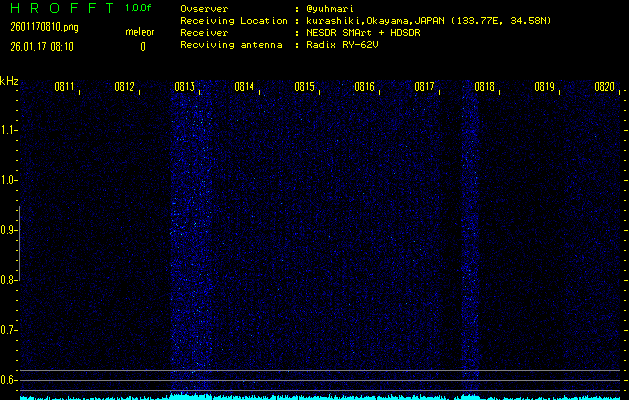Viewport: 629px width, 400px height.
Task: Click the NESDR SMArt + HDSDR text
Action: tap(363, 33)
